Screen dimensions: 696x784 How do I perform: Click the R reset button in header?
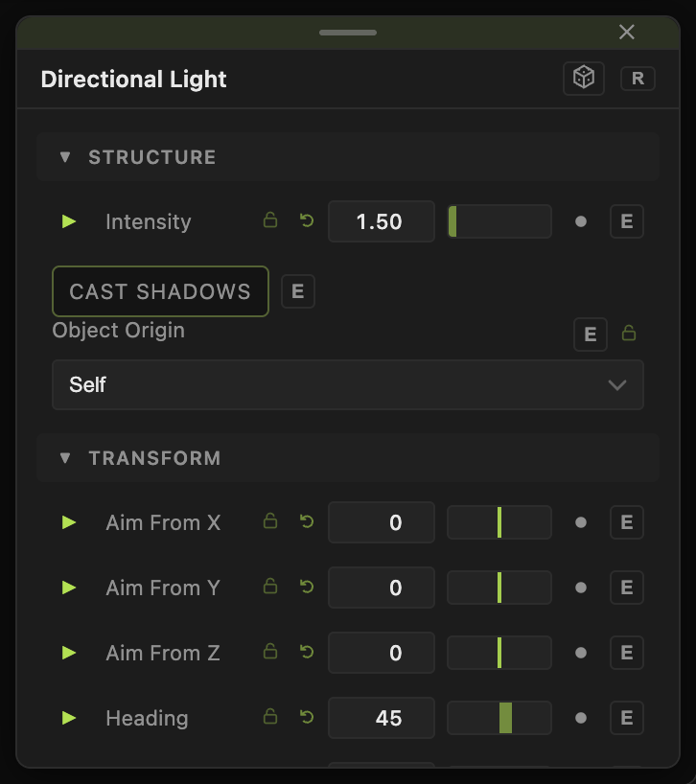(638, 79)
